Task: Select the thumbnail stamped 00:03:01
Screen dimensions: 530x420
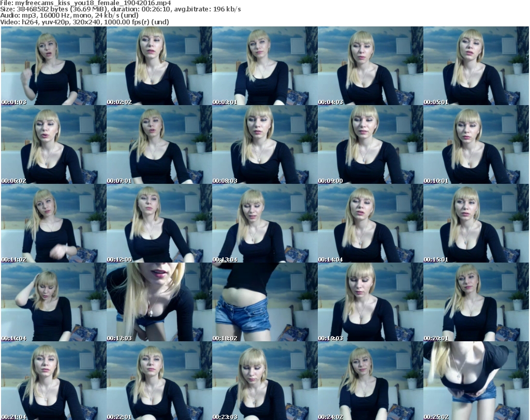Action: pyautogui.click(x=264, y=66)
